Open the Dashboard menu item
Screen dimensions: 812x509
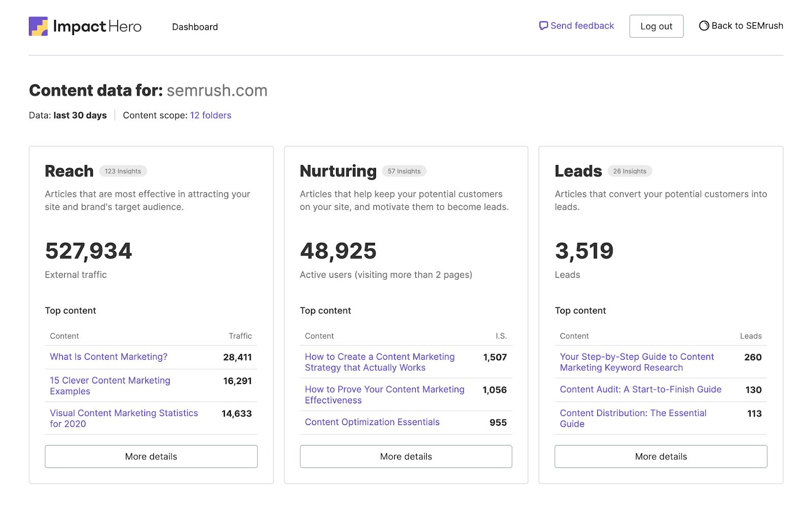tap(195, 27)
